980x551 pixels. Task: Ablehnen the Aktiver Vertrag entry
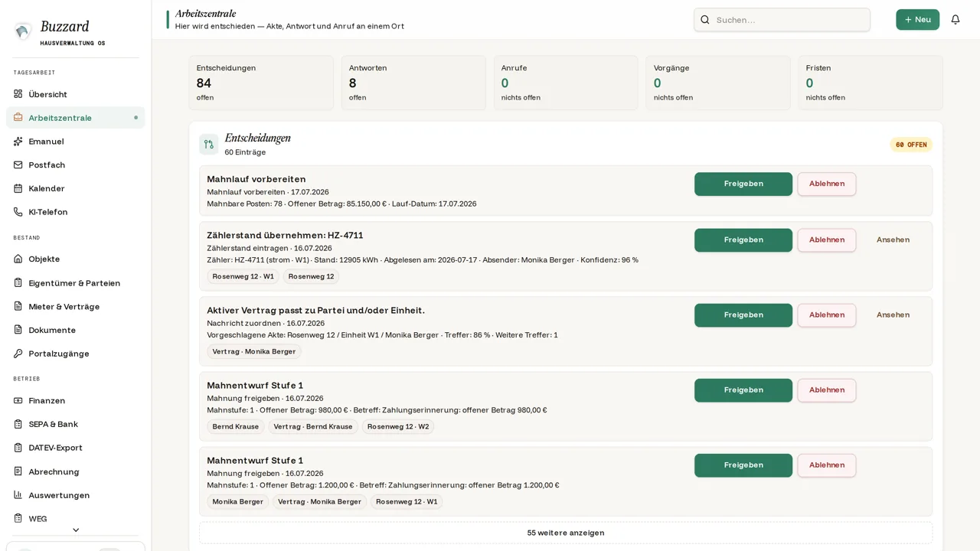827,315
